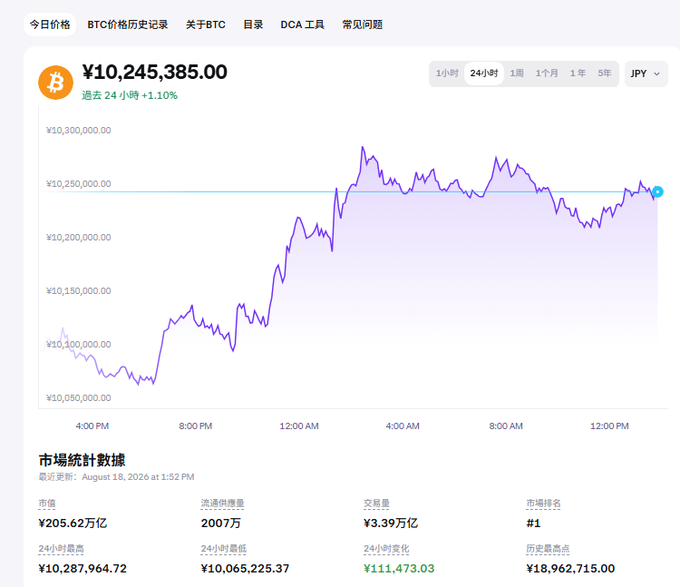This screenshot has height=587, width=680.
Task: Click the 12:00 PM time axis label
Action: (609, 426)
